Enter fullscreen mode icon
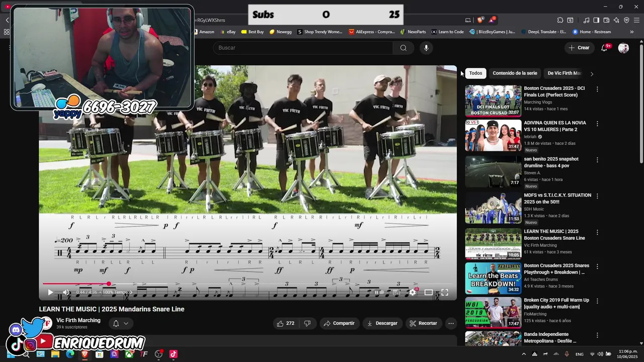This screenshot has width=644, height=362. [445, 292]
